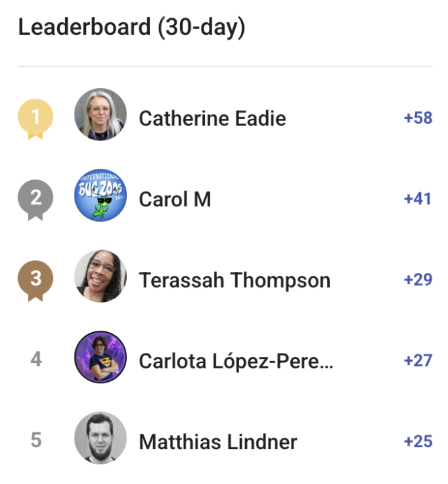Open the truncated Carlota López-Pere name
Screen dimensions: 448x484
point(236,361)
